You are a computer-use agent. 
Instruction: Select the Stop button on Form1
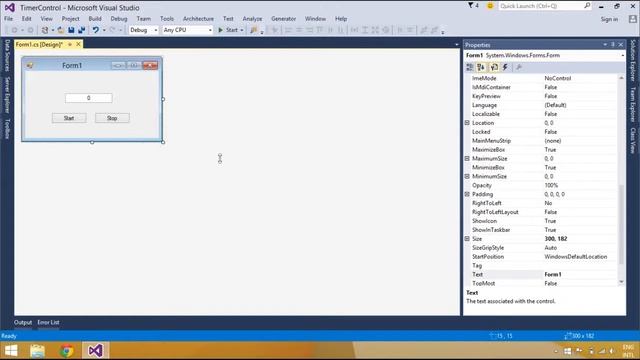112,118
